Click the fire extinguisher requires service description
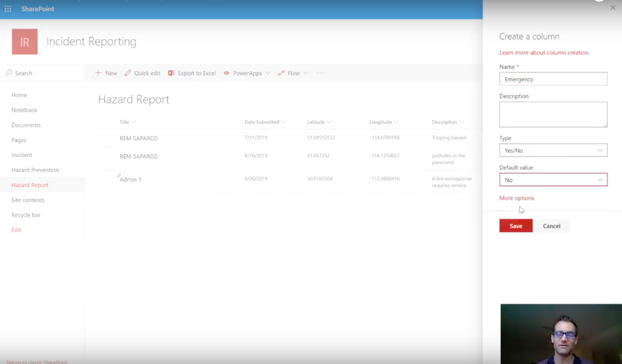Screen dimensions: 622x364 click(x=452, y=182)
